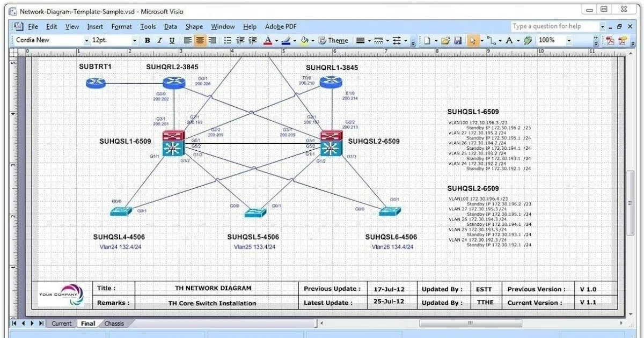
Task: Open the Text tool dropdown arrow
Action: pos(518,40)
